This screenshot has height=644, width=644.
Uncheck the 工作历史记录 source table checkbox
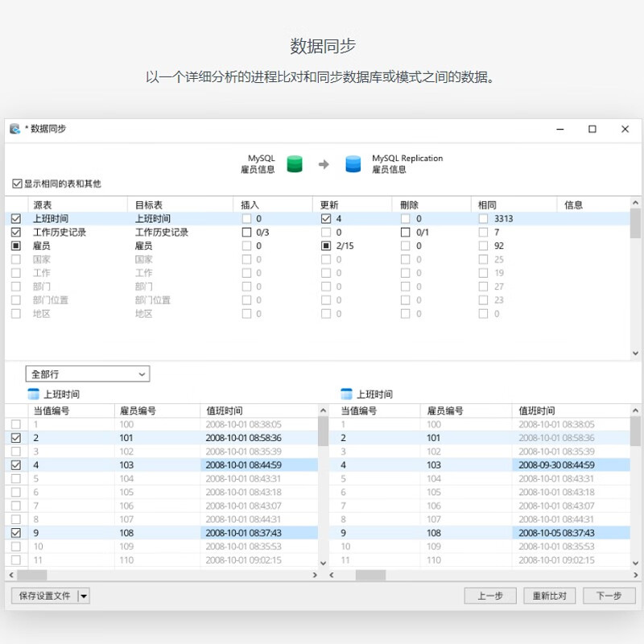point(16,232)
